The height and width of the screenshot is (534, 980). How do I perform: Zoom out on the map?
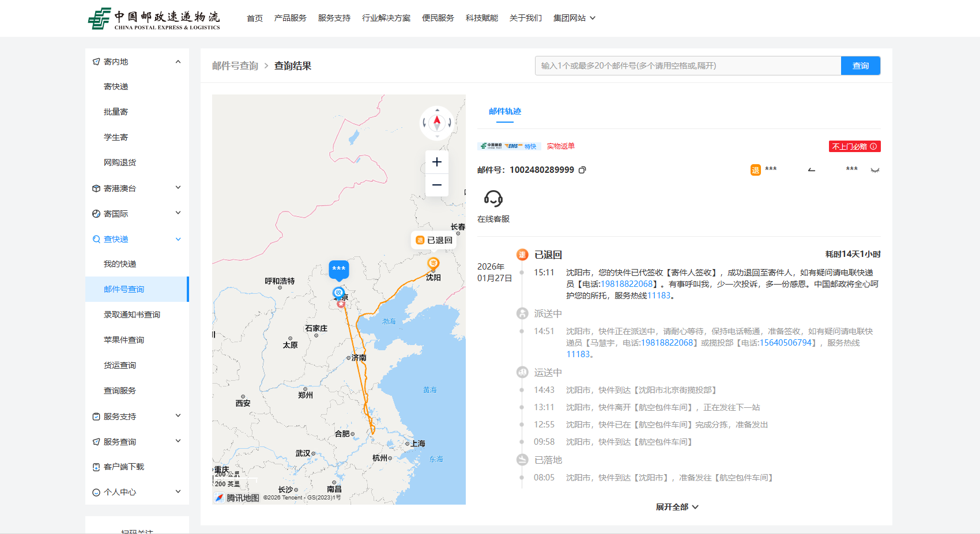(436, 185)
